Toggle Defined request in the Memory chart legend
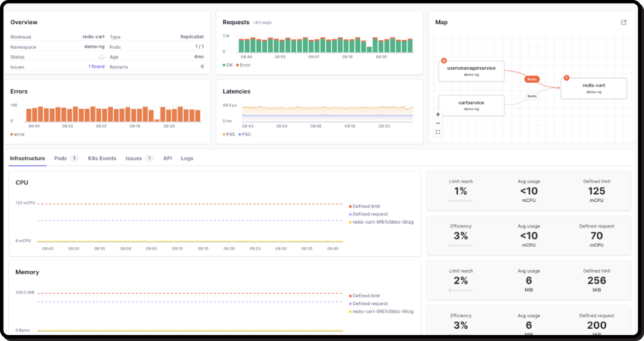 pyautogui.click(x=368, y=304)
